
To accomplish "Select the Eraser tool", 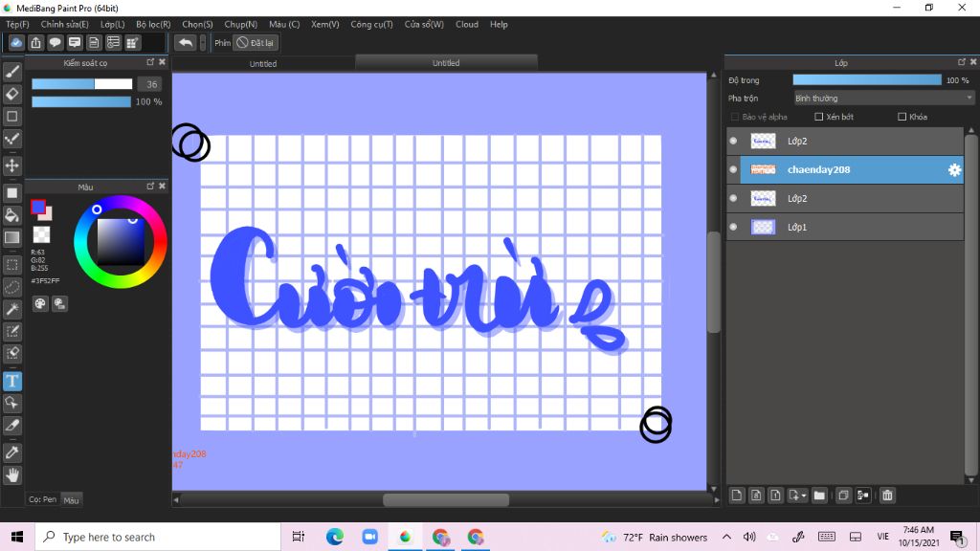I will [11, 95].
